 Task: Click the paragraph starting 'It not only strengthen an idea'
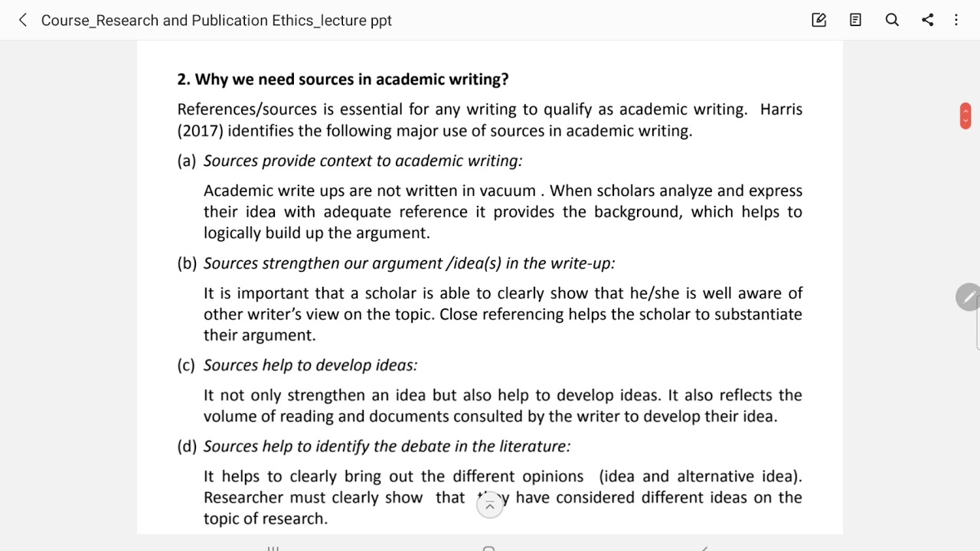point(502,406)
